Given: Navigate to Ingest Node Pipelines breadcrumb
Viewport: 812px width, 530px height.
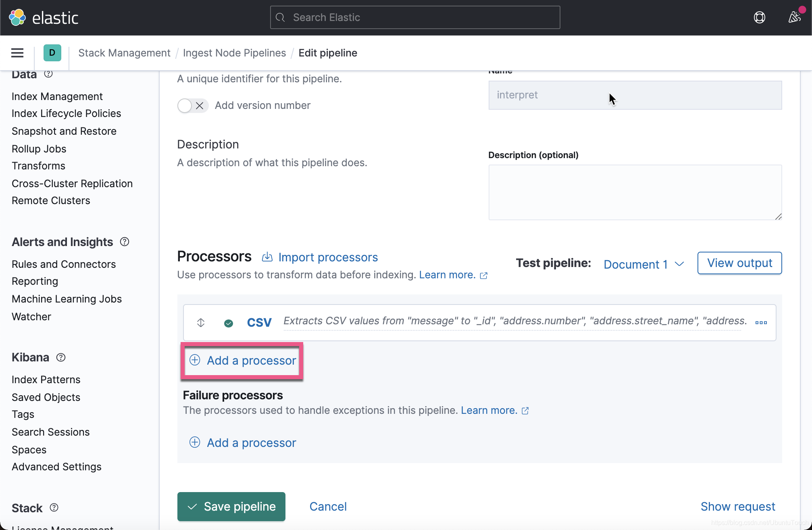Looking at the screenshot, I should click(234, 53).
